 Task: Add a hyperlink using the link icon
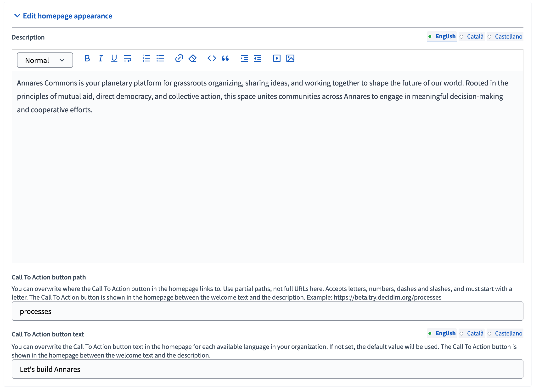tap(179, 58)
